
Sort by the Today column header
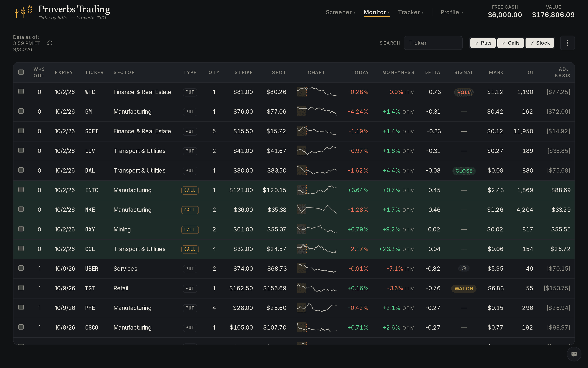[x=360, y=72]
